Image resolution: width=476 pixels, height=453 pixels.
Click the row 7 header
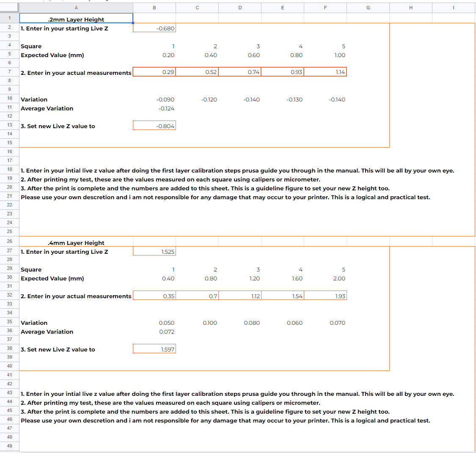point(9,71)
